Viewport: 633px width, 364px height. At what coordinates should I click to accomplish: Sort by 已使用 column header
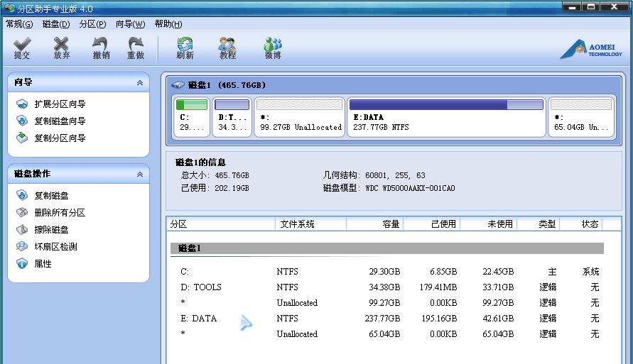point(431,224)
